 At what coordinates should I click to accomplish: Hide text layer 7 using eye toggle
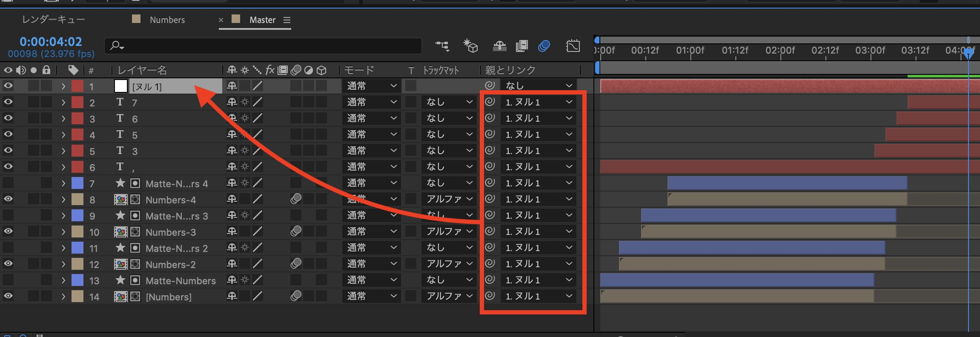point(8,102)
